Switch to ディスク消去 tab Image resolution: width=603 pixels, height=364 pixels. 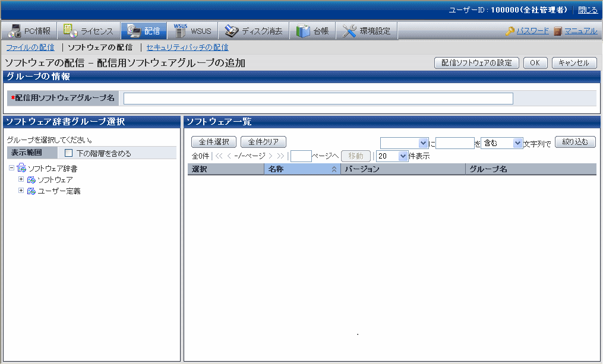tap(254, 31)
